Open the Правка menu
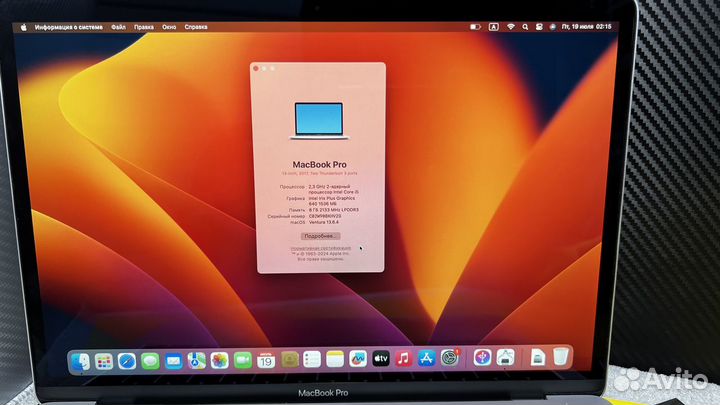 click(x=144, y=27)
